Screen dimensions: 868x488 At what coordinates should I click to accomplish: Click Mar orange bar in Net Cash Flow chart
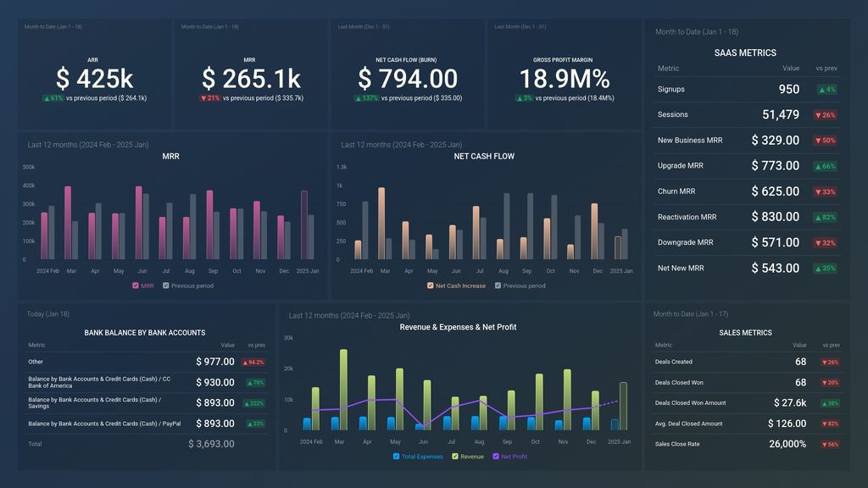click(381, 224)
